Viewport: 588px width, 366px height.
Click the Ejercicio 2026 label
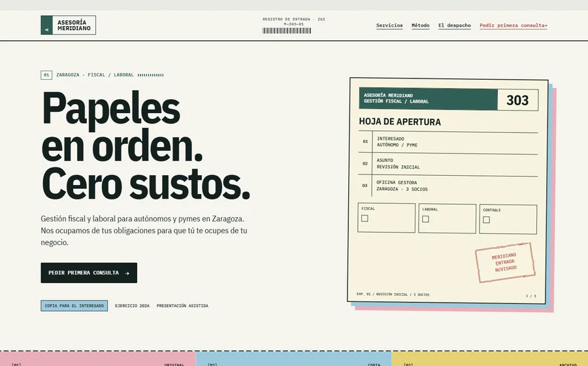tap(132, 306)
